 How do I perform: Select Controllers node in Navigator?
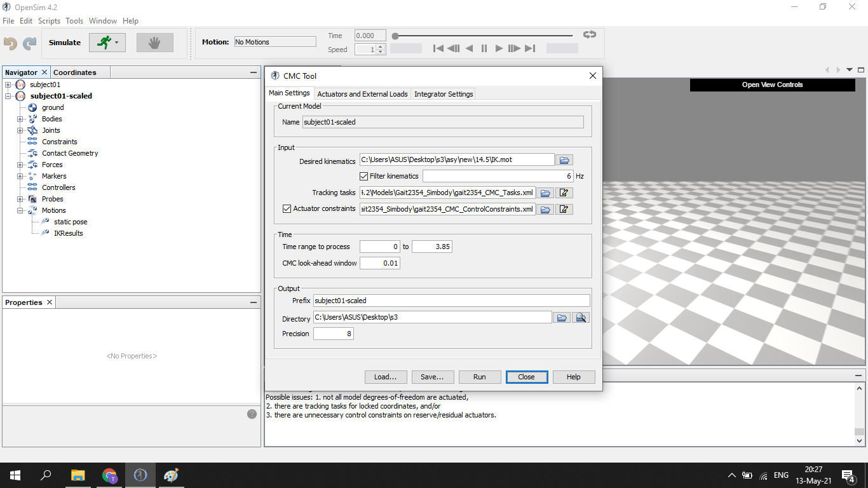click(x=58, y=187)
